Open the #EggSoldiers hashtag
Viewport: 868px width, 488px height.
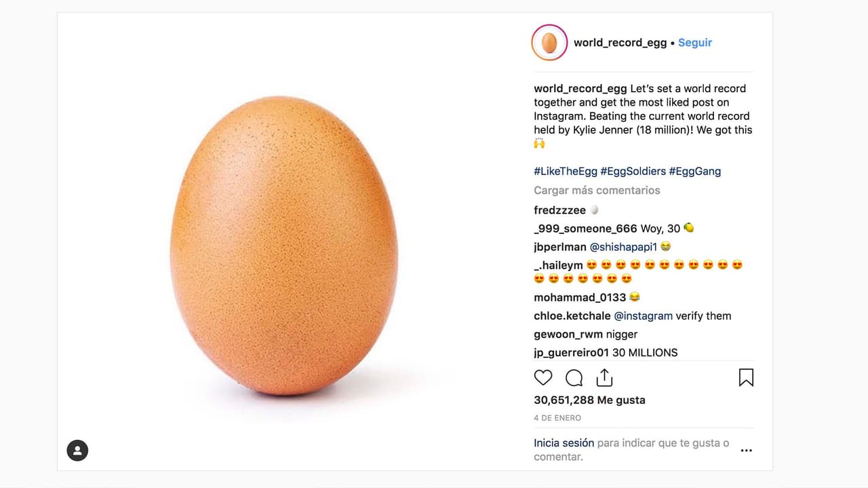click(632, 171)
